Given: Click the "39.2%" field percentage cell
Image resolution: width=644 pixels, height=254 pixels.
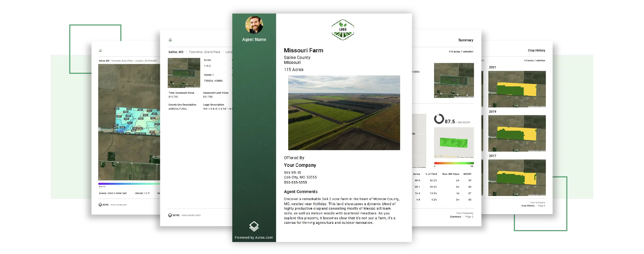Looking at the screenshot, I should (x=433, y=187).
